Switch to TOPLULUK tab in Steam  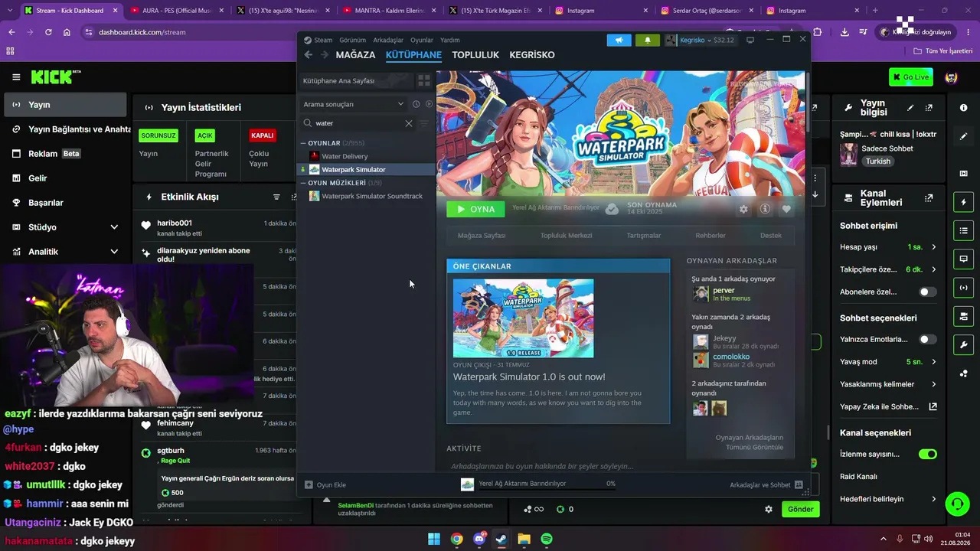(475, 55)
